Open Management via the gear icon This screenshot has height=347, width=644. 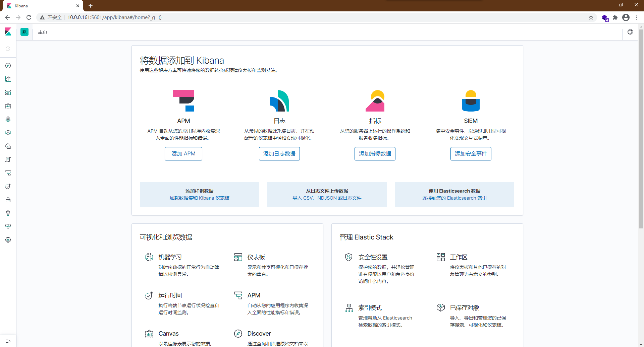[x=8, y=240]
